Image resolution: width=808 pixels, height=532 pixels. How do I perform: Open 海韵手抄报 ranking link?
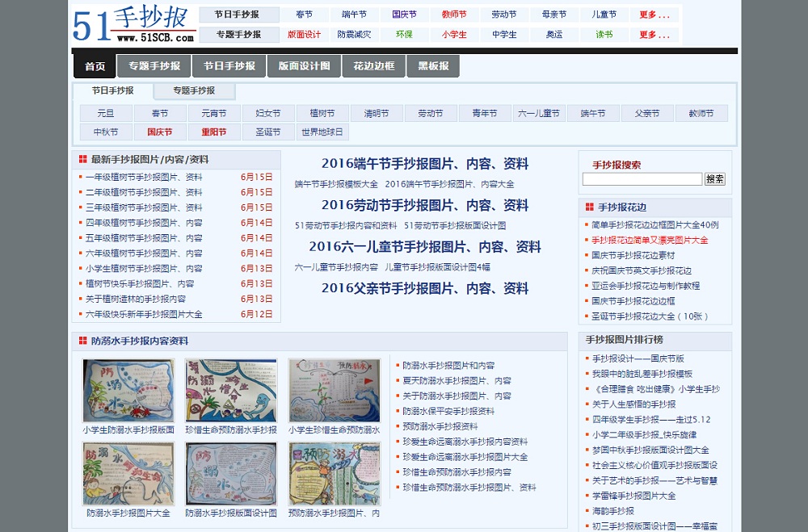tap(613, 511)
